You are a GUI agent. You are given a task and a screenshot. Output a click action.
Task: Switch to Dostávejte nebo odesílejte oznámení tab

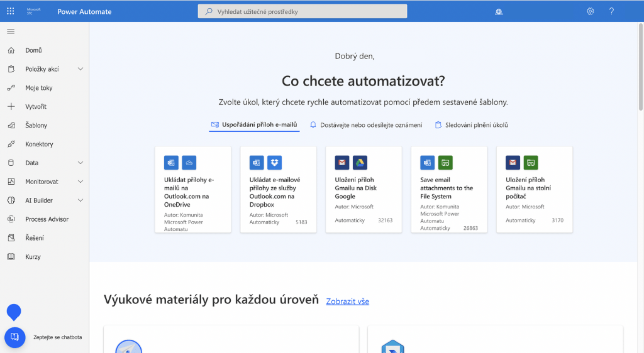pos(366,125)
